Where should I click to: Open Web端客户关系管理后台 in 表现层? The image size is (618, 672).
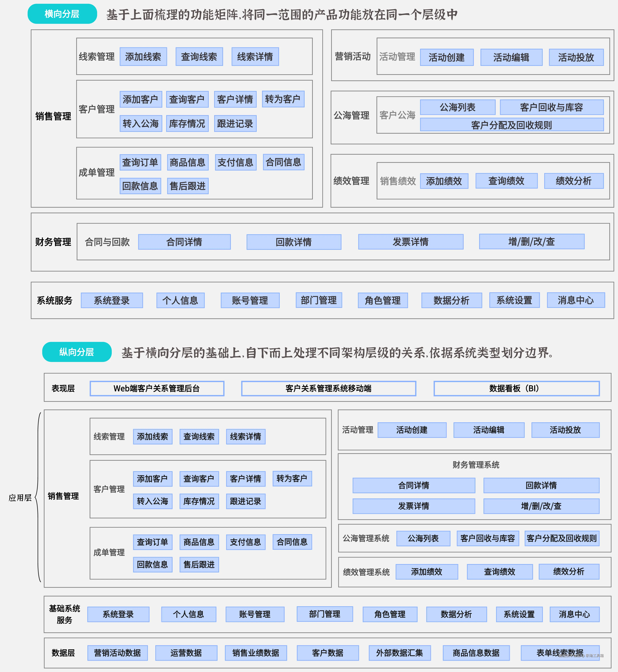pos(157,388)
